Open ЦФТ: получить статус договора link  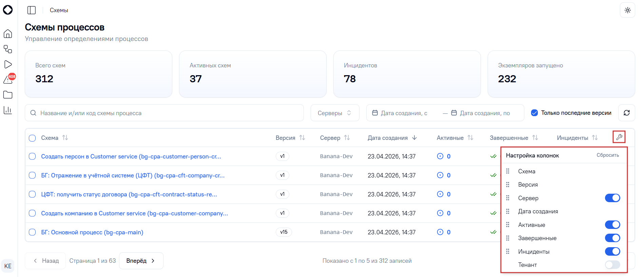point(129,194)
